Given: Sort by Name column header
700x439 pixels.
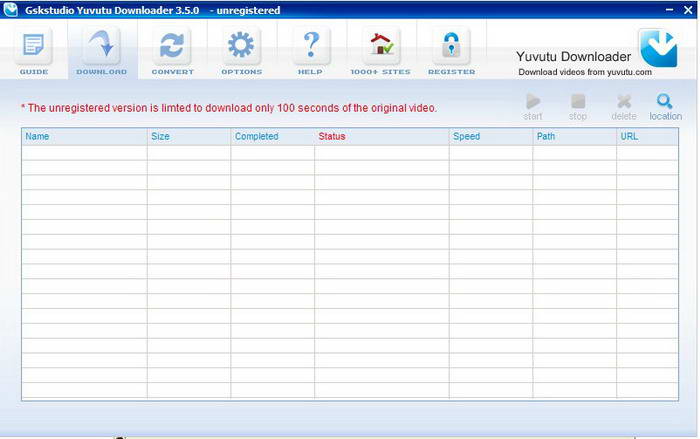Looking at the screenshot, I should tap(84, 137).
